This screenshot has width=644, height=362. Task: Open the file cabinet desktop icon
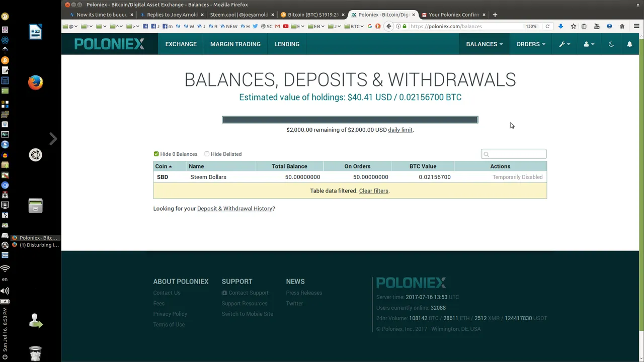coord(35,206)
